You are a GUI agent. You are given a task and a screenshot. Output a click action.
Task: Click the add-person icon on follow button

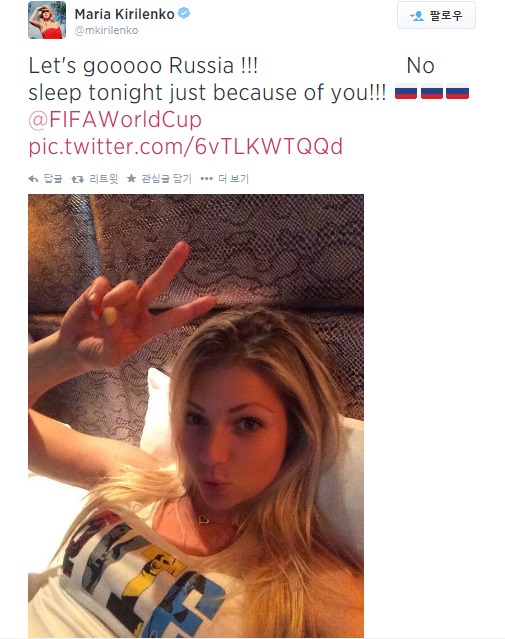coord(417,16)
